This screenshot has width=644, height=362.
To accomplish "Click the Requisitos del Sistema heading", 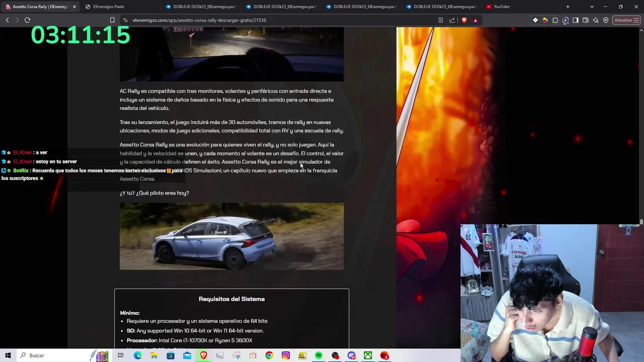I will [x=231, y=299].
